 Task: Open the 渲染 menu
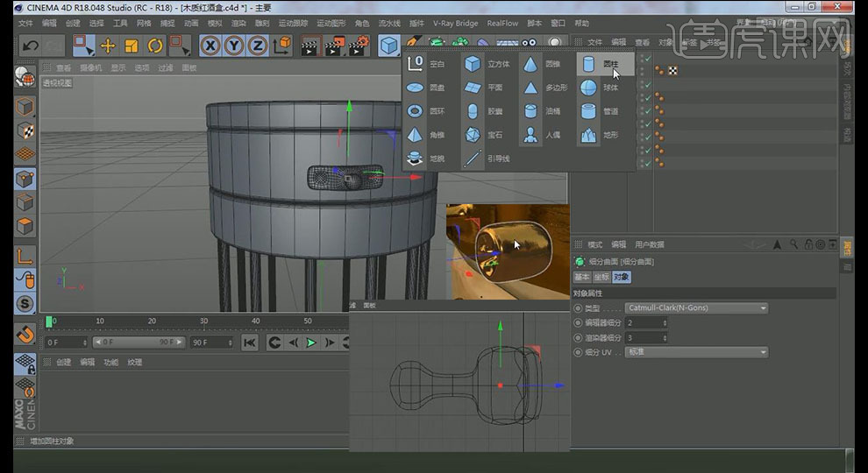click(x=238, y=24)
